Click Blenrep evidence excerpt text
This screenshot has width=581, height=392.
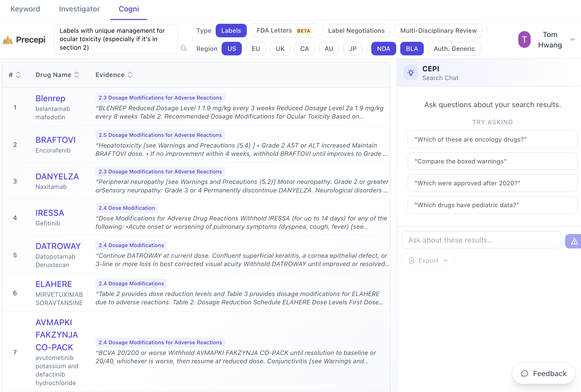coord(239,112)
